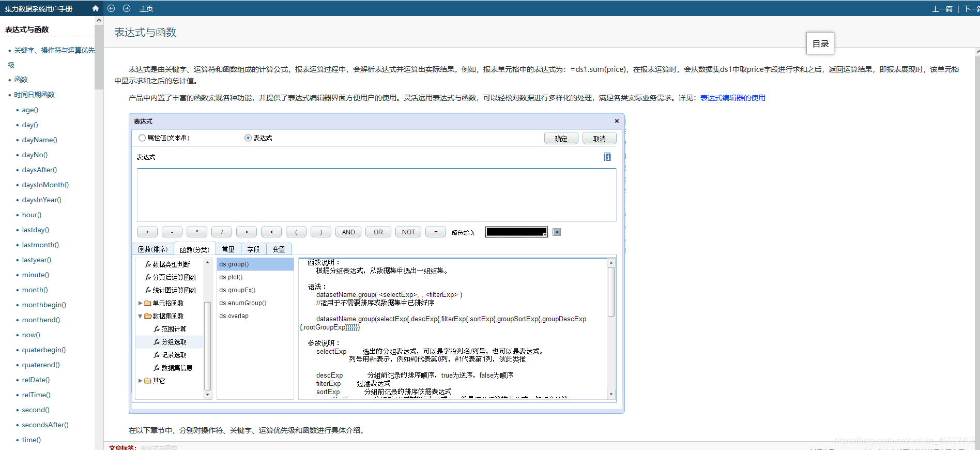980x450 pixels.
Task: Switch to the 常量 tab
Action: [x=228, y=249]
